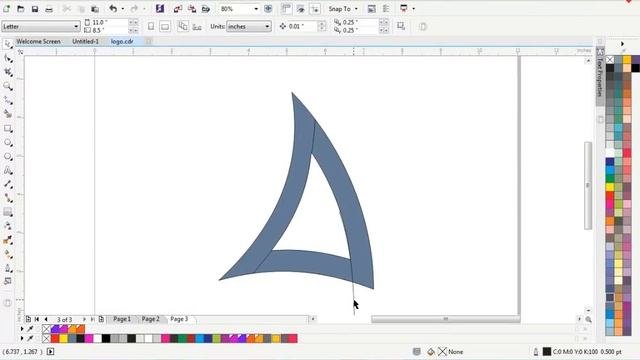Toggle Show Rulers button
Screen dimensions: 640x360
287,9
